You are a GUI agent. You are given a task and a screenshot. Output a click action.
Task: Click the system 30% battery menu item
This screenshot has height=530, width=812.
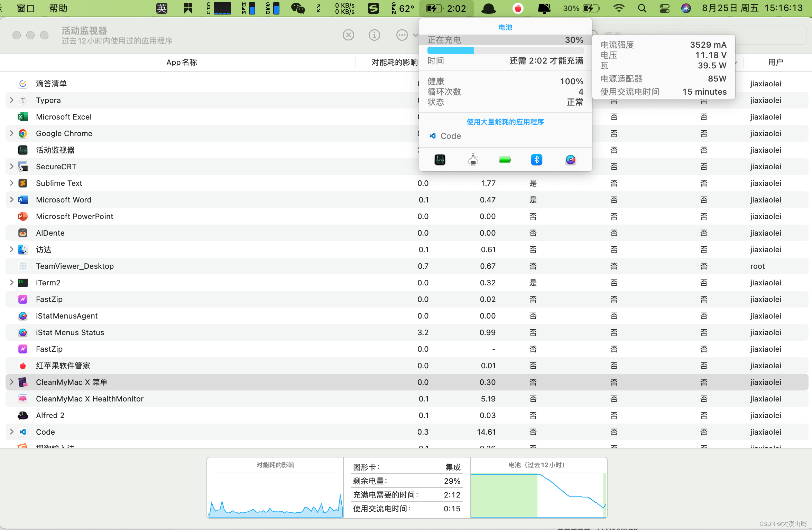pyautogui.click(x=582, y=8)
